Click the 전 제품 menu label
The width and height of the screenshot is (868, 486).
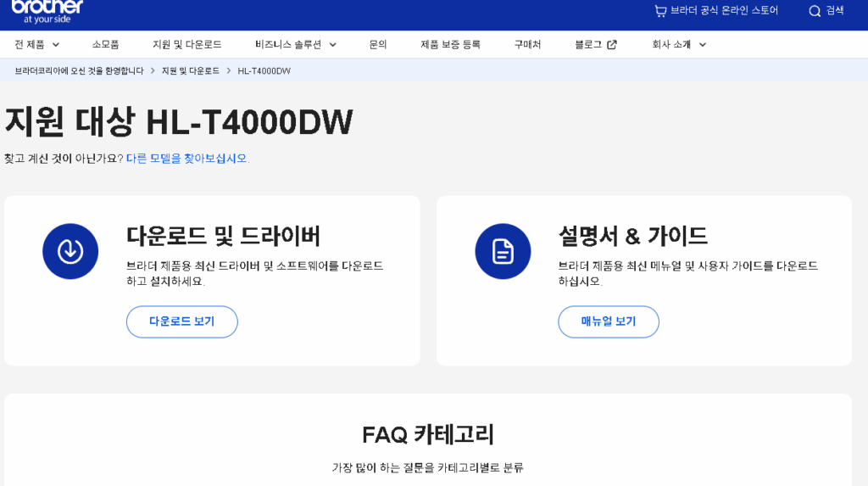pyautogui.click(x=30, y=44)
